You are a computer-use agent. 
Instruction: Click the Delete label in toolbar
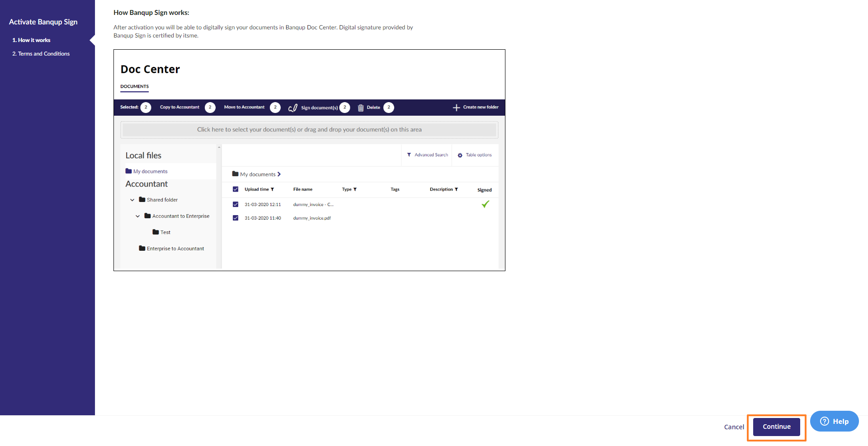pyautogui.click(x=373, y=108)
